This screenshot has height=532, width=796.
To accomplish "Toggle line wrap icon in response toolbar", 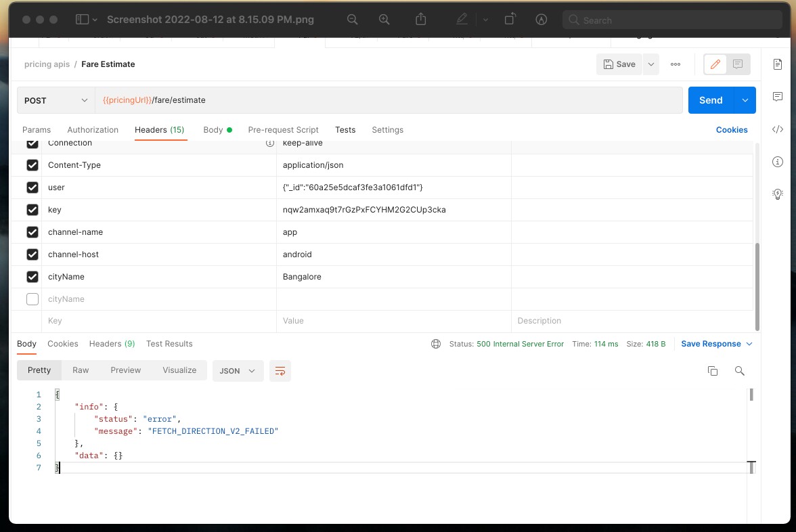I will tap(280, 371).
